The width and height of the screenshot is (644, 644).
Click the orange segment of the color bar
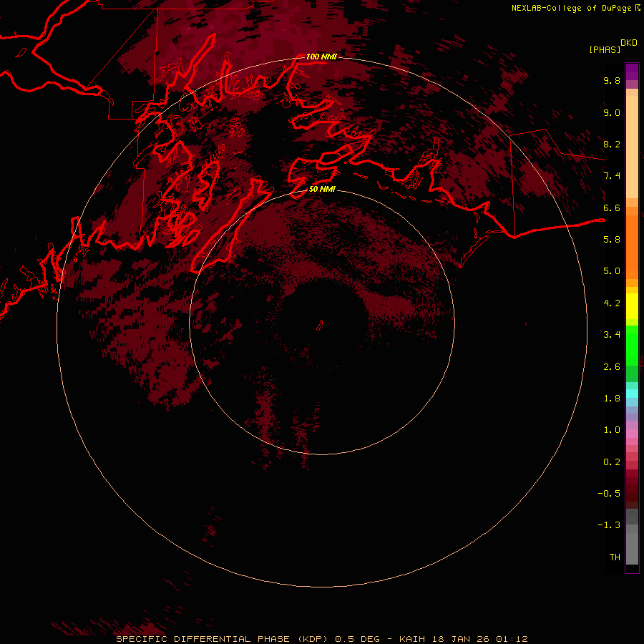coord(632,246)
